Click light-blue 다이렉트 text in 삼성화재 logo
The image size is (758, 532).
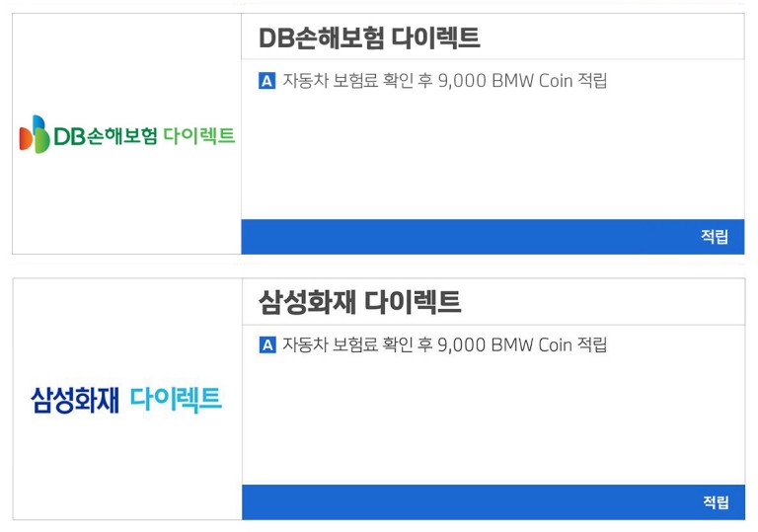click(x=176, y=400)
